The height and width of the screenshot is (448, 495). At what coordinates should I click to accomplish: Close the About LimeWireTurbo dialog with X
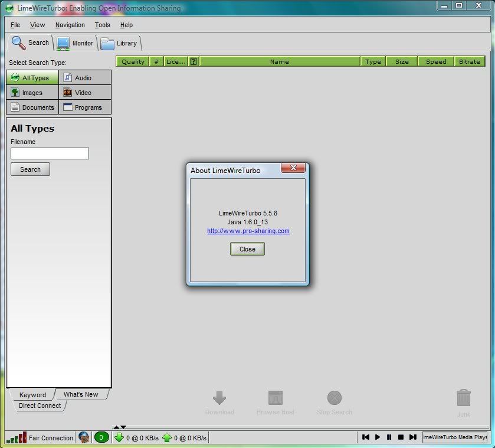pyautogui.click(x=293, y=168)
